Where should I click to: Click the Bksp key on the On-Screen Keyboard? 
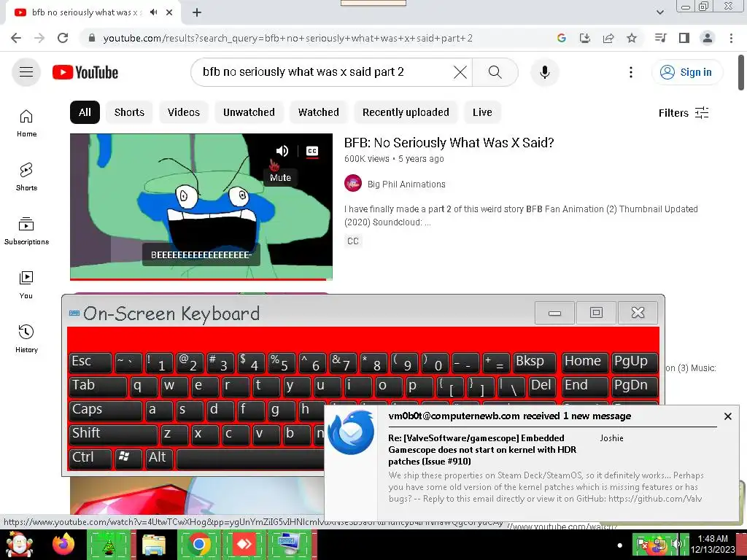[535, 362]
